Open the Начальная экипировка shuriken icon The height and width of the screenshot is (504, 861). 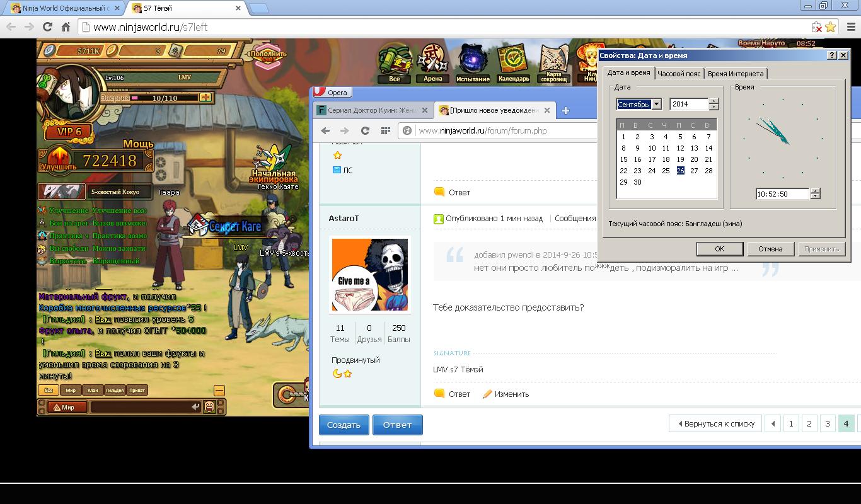(x=274, y=163)
